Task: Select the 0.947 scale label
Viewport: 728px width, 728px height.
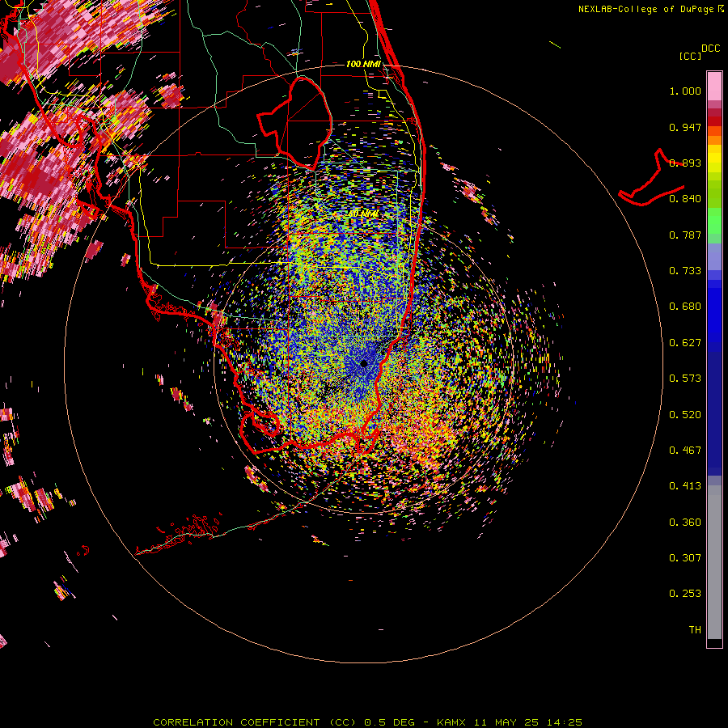Action: [685, 127]
